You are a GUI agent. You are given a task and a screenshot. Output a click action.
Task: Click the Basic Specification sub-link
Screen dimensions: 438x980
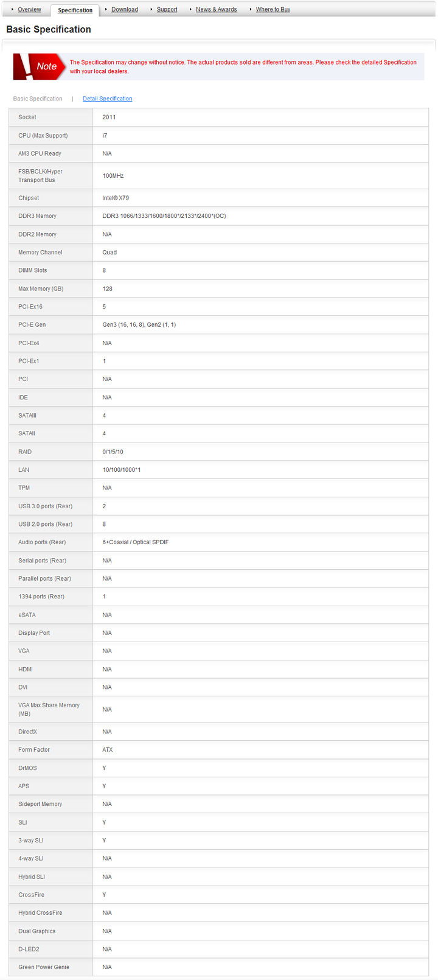[x=38, y=99]
